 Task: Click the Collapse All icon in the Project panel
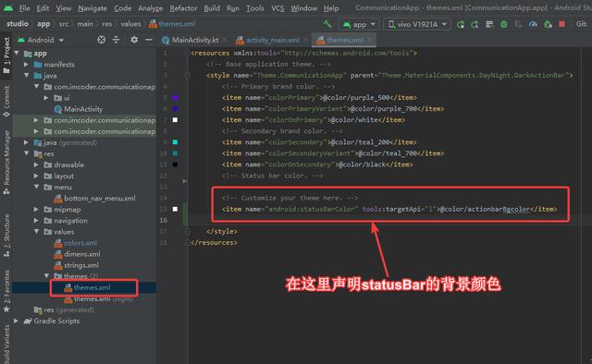117,40
